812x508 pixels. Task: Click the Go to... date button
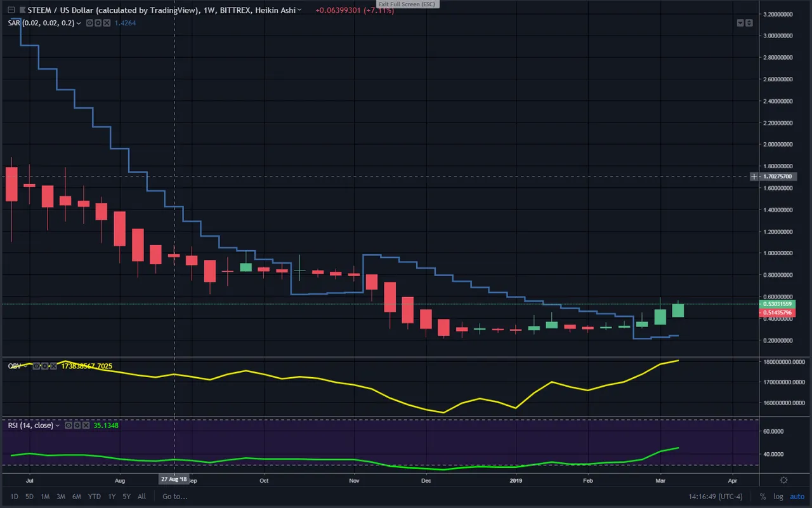[174, 497]
